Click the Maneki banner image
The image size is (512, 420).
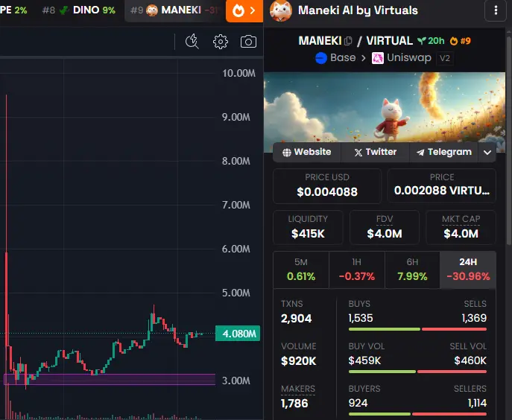pyautogui.click(x=385, y=107)
